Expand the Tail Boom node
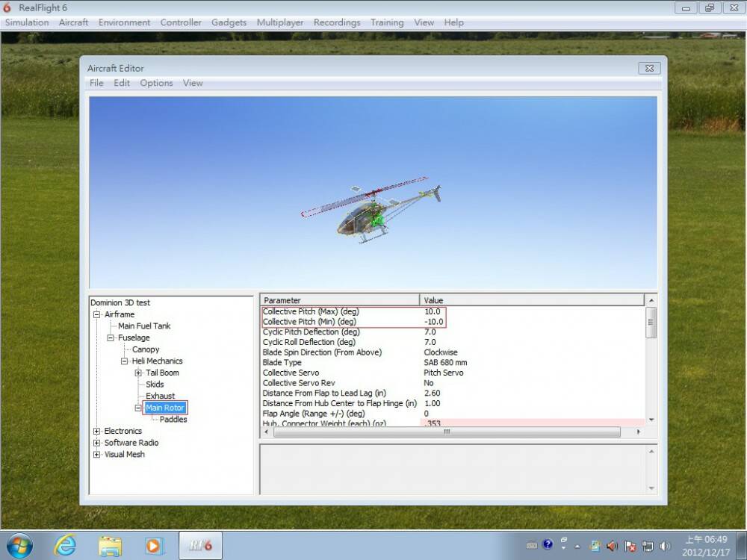 138,373
